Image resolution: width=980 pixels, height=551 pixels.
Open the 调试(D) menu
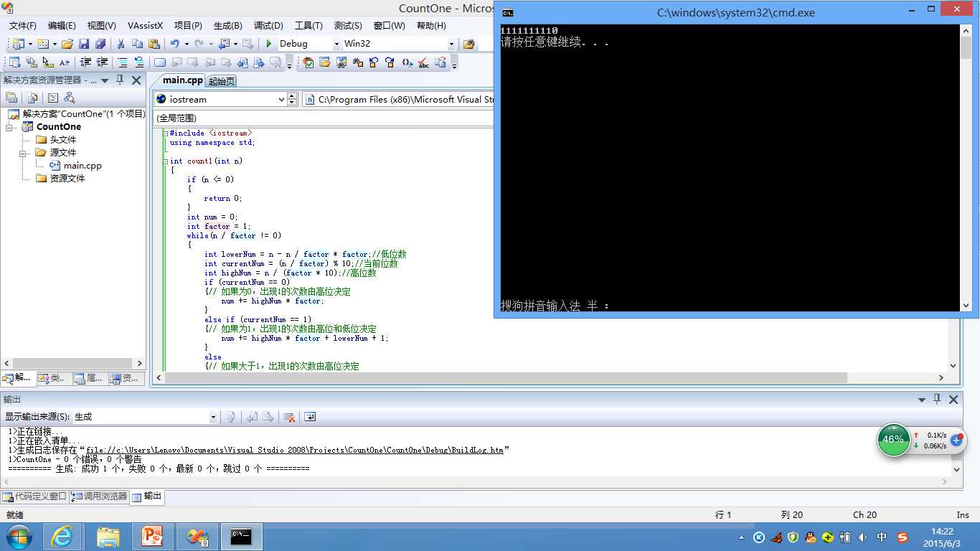(x=268, y=25)
